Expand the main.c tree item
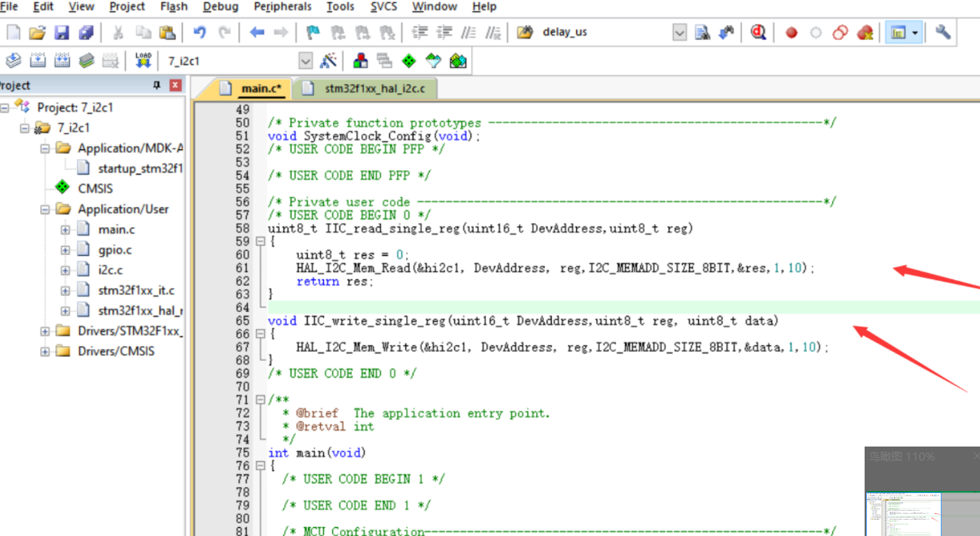This screenshot has height=536, width=980. (x=64, y=229)
